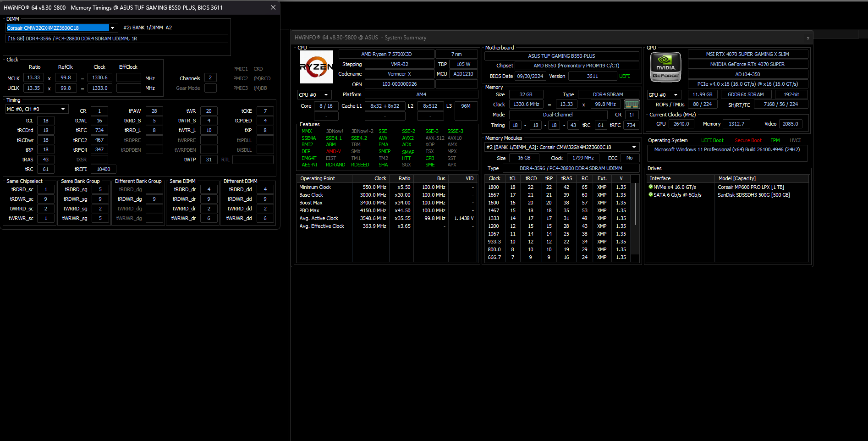Select the MSI RTX 4070 SUPER GAMING X SLIM field
Screen dimensions: 868x441
click(x=747, y=54)
